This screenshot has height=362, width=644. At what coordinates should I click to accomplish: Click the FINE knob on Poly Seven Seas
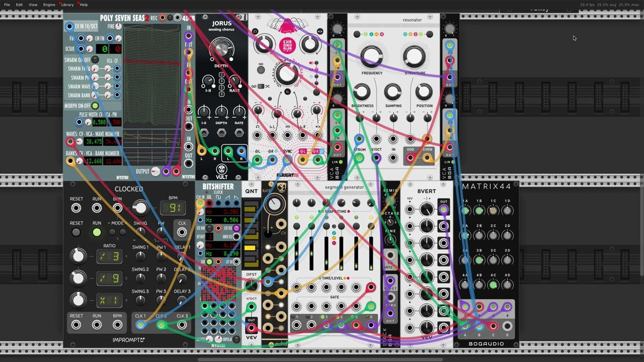pos(119,26)
